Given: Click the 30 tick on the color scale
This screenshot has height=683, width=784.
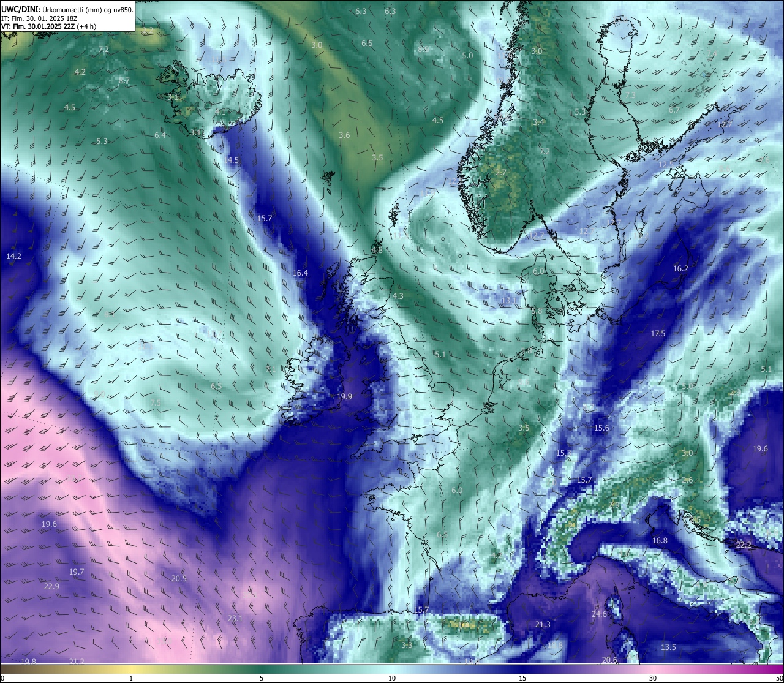Looking at the screenshot, I should click(x=653, y=678).
